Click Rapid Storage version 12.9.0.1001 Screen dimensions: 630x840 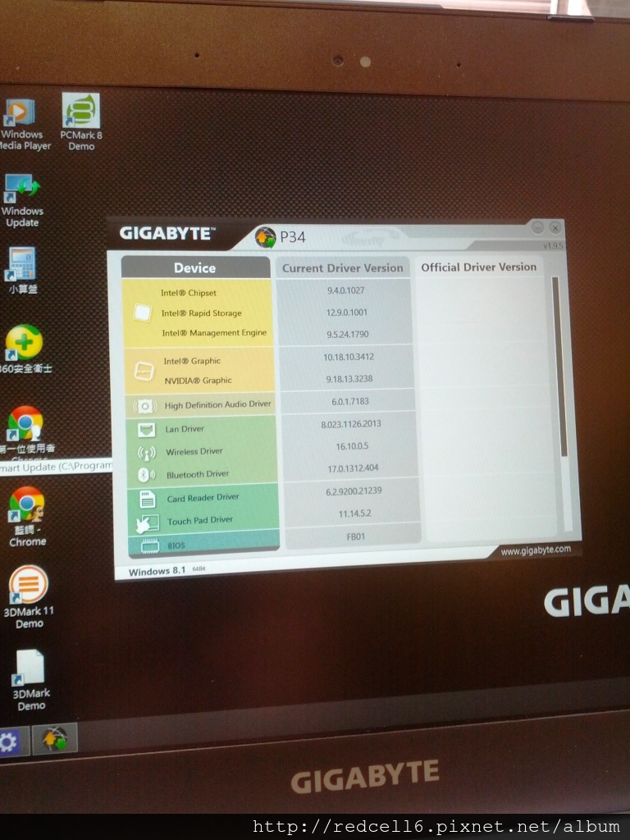click(x=347, y=313)
